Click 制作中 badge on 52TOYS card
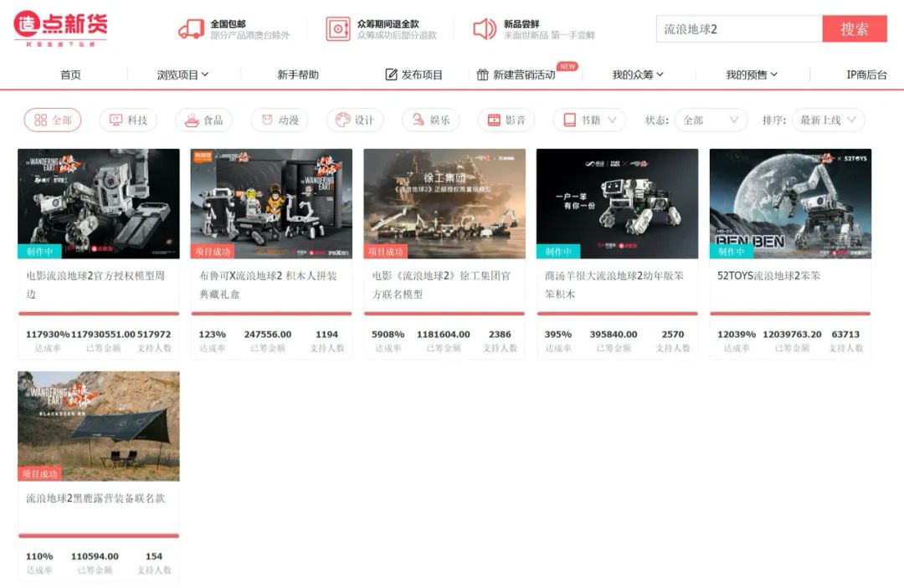 pos(731,252)
